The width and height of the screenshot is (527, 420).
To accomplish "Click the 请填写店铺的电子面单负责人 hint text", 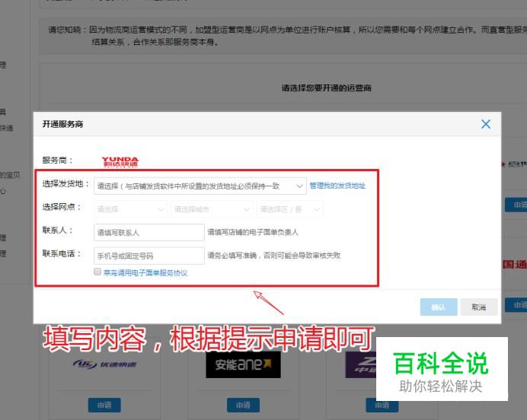I will click(x=253, y=232).
